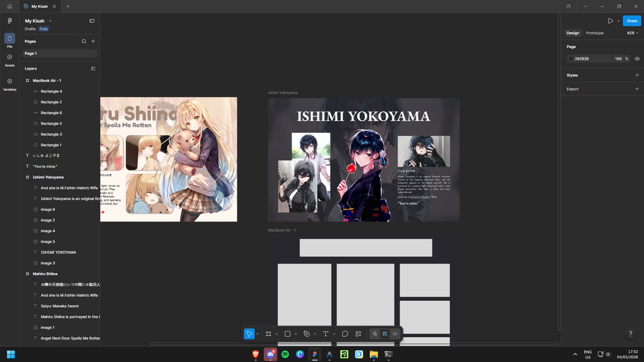The image size is (644, 362).
Task: Open the 45% zoom dropdown
Action: (633, 33)
